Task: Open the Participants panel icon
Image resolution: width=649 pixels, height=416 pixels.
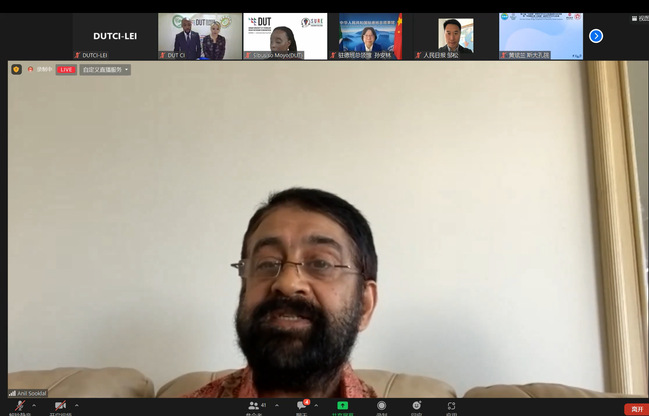Action: coord(253,406)
